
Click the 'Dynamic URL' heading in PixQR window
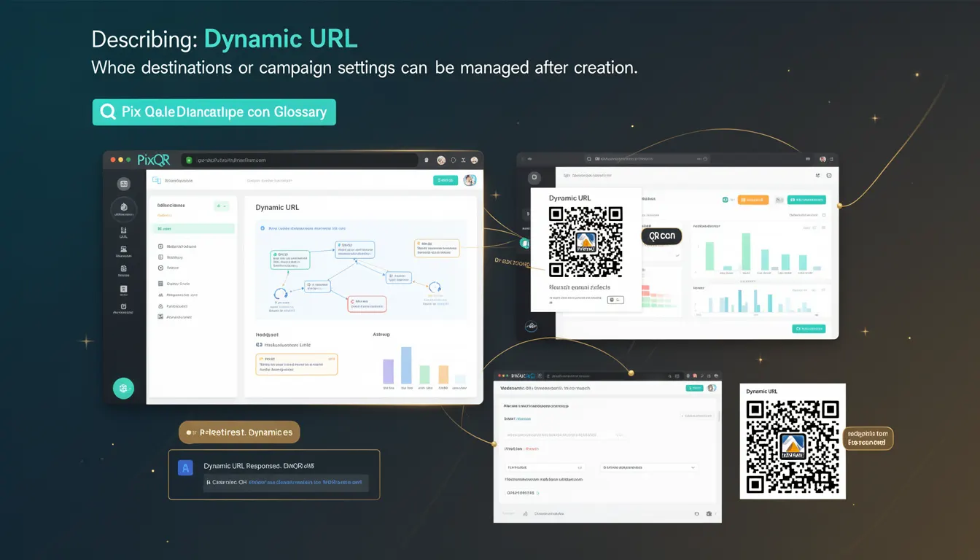pyautogui.click(x=277, y=208)
